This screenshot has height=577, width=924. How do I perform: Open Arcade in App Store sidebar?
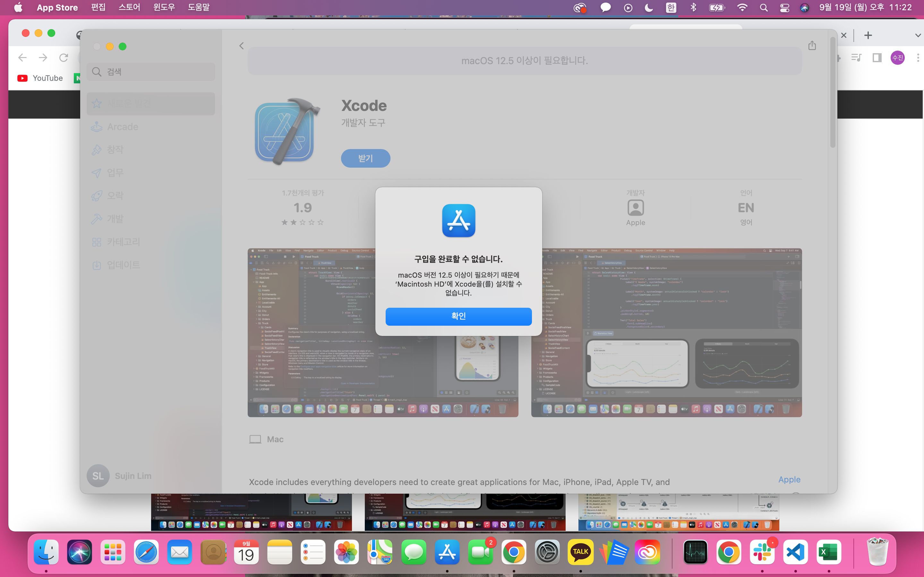(122, 127)
